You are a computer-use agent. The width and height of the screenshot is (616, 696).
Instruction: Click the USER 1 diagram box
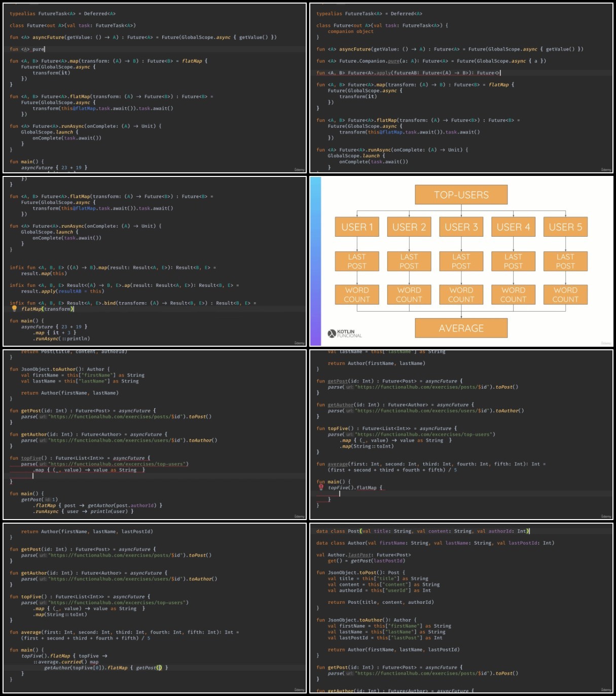(357, 227)
